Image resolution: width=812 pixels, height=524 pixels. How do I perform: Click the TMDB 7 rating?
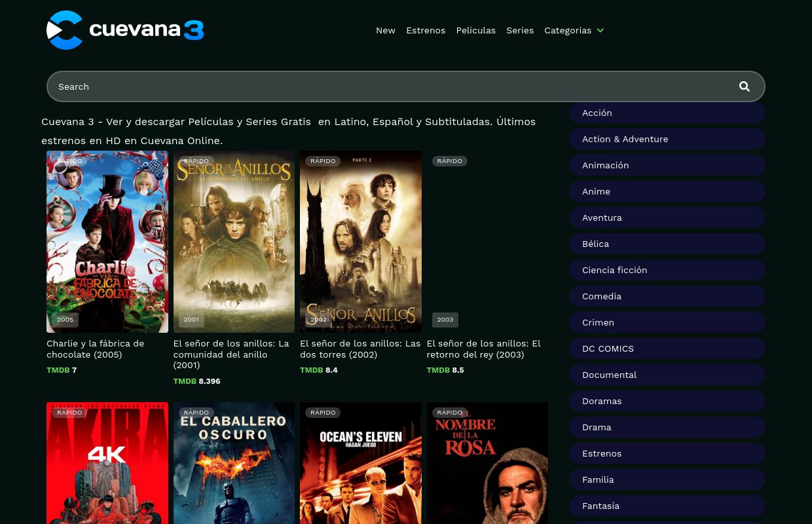62,370
